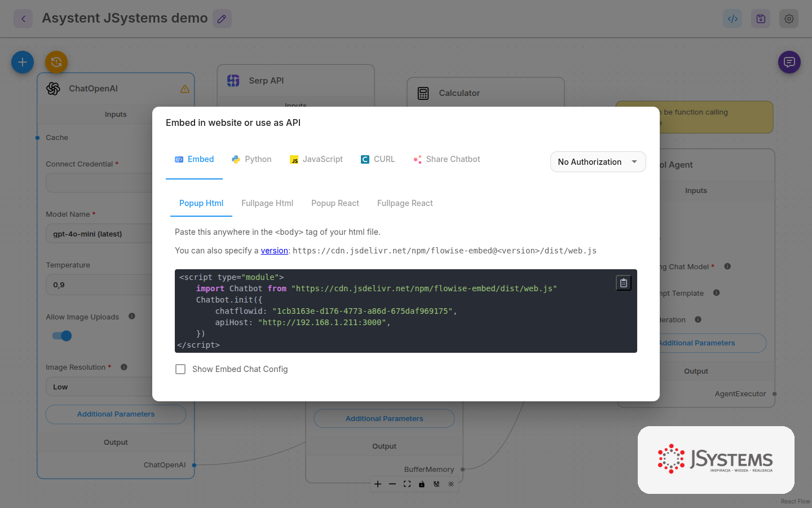This screenshot has width=812, height=508.
Task: Select the Popup React sub-tab
Action: click(335, 203)
